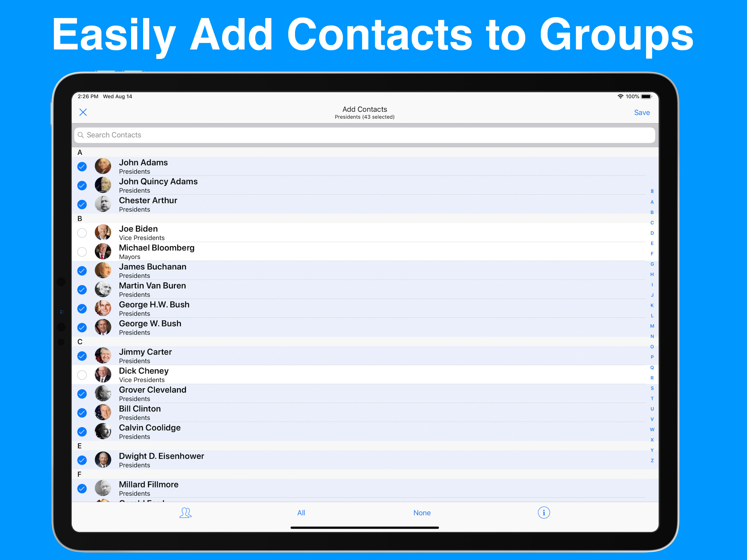Uncheck Grover Cleveland checkbox
The image size is (747, 560).
click(x=82, y=394)
